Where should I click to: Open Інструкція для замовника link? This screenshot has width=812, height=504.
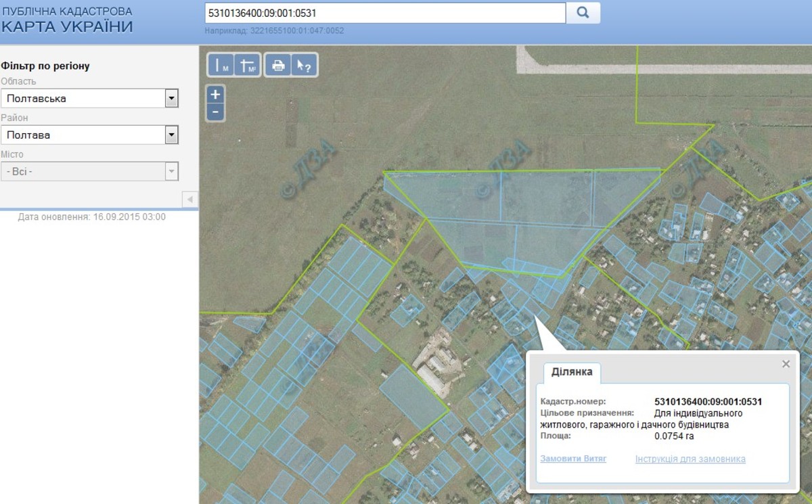click(690, 459)
